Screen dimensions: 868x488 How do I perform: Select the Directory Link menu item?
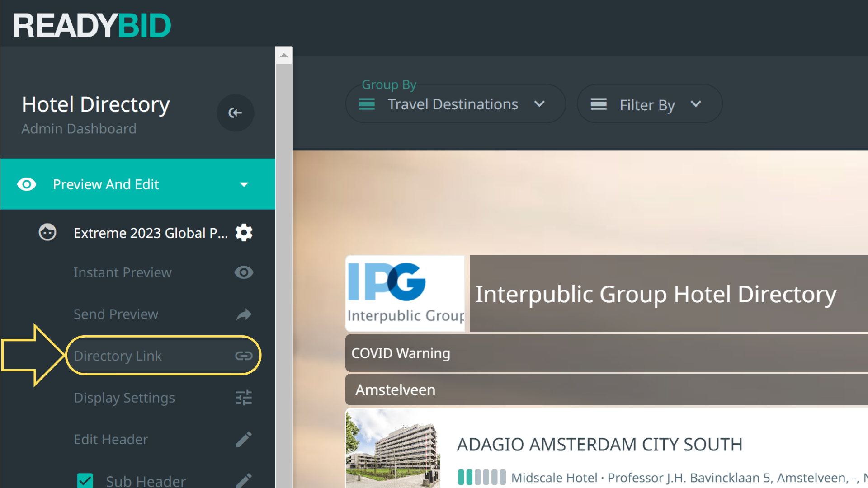(118, 356)
